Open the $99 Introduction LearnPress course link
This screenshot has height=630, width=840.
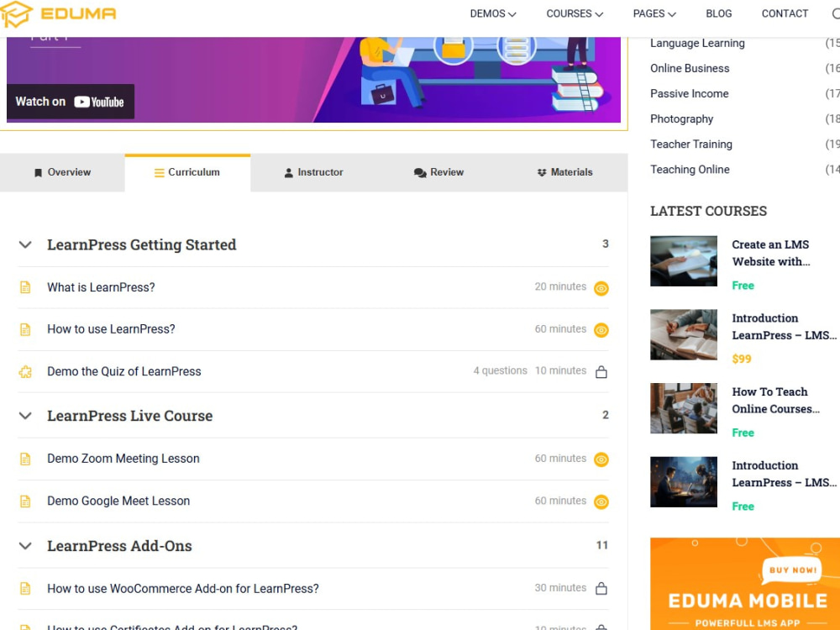(x=784, y=327)
